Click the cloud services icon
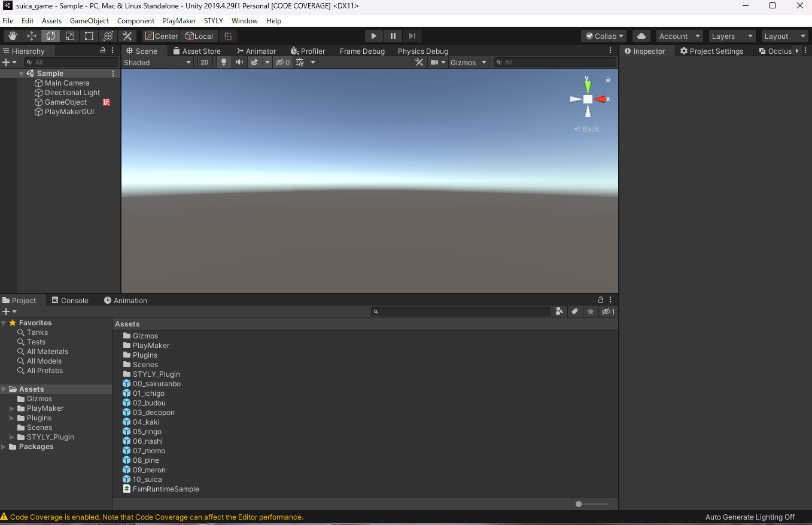 (641, 36)
